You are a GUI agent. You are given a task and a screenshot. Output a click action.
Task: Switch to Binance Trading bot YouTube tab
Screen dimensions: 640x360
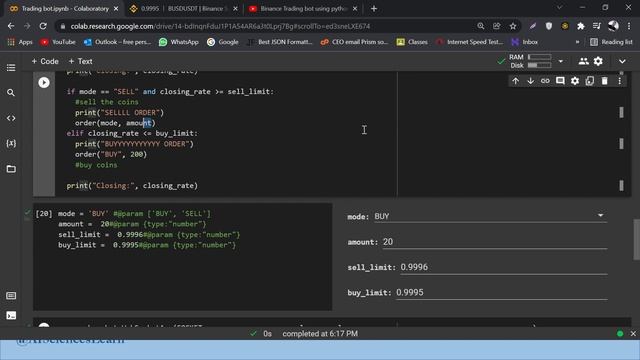pyautogui.click(x=303, y=9)
